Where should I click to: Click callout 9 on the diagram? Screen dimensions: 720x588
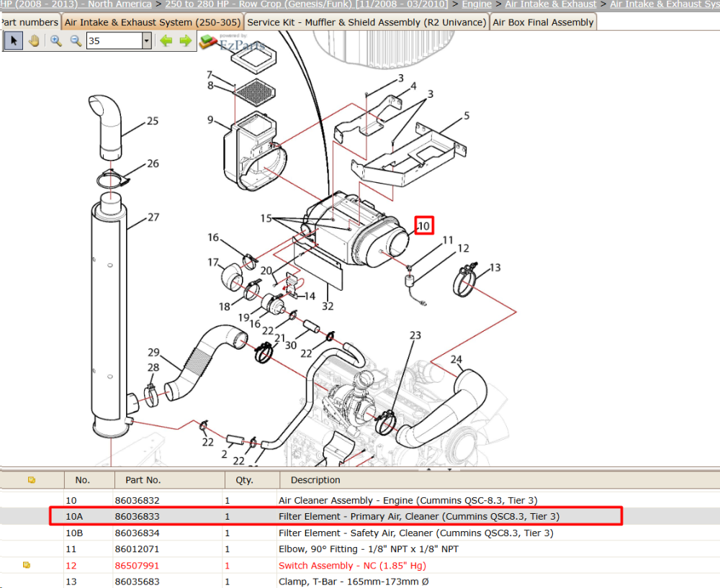click(x=210, y=119)
